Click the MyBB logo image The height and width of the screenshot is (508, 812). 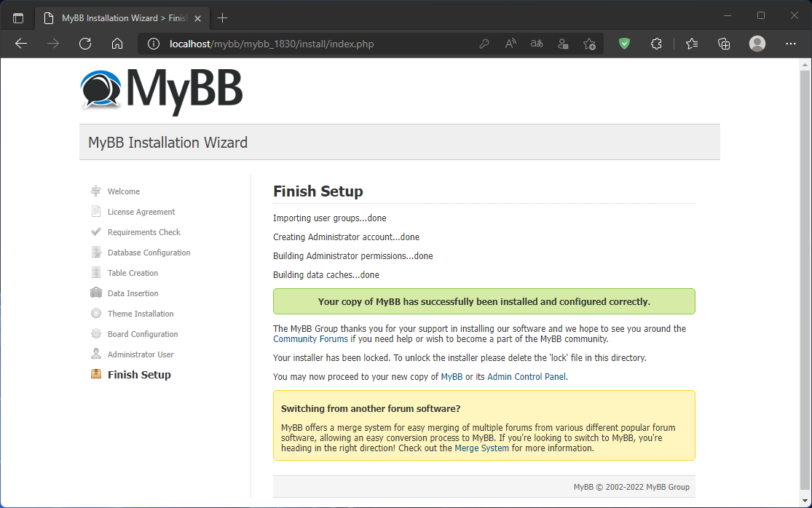pos(161,90)
